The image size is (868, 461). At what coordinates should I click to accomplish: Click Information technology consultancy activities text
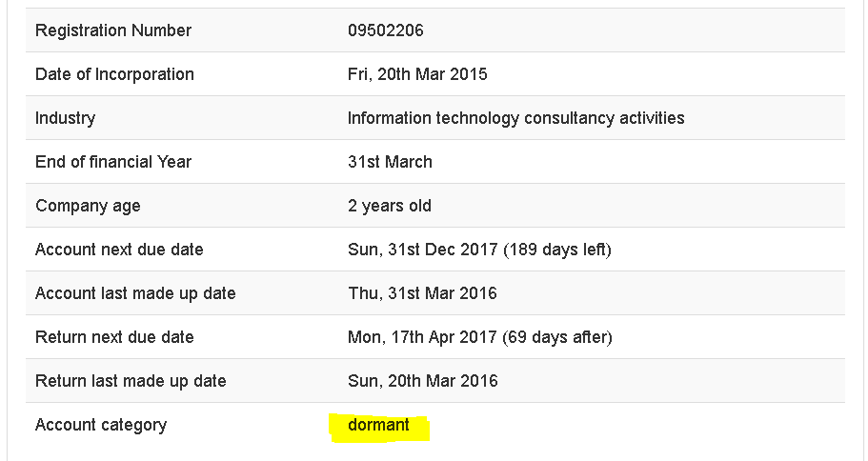pyautogui.click(x=515, y=118)
